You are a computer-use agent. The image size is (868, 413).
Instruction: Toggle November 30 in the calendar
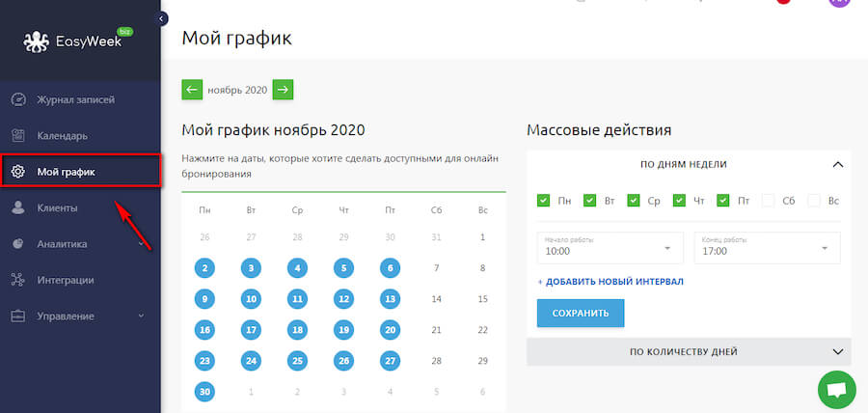click(x=204, y=392)
